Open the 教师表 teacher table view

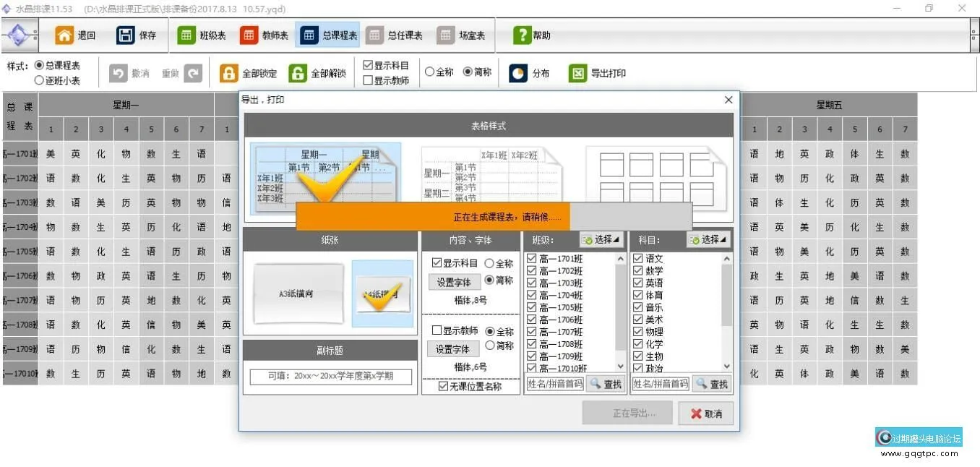[249, 35]
